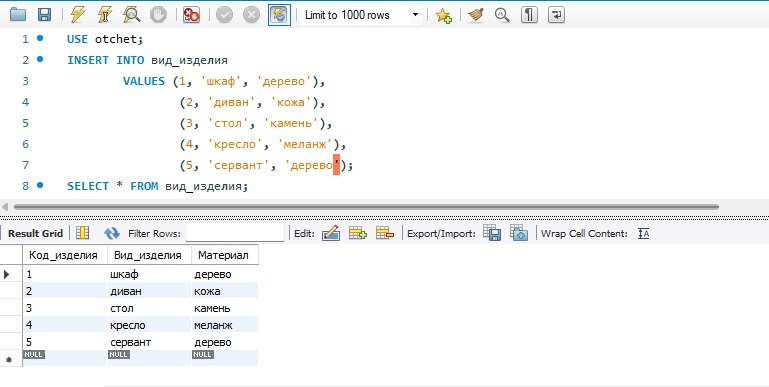Viewport: 769px width, 387px height.
Task: Click NULL cell under Материал
Action: tap(225, 358)
